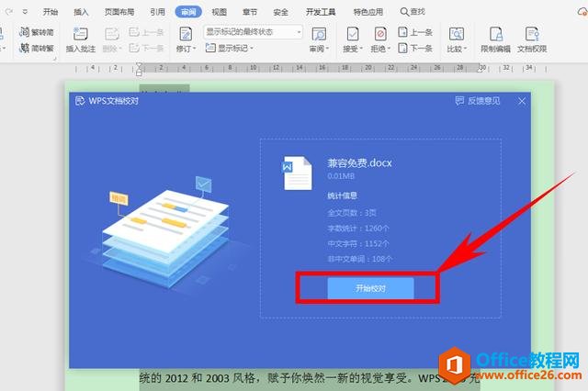Viewport: 588px width, 391px height.
Task: Open the 开始 tab
Action: point(51,12)
